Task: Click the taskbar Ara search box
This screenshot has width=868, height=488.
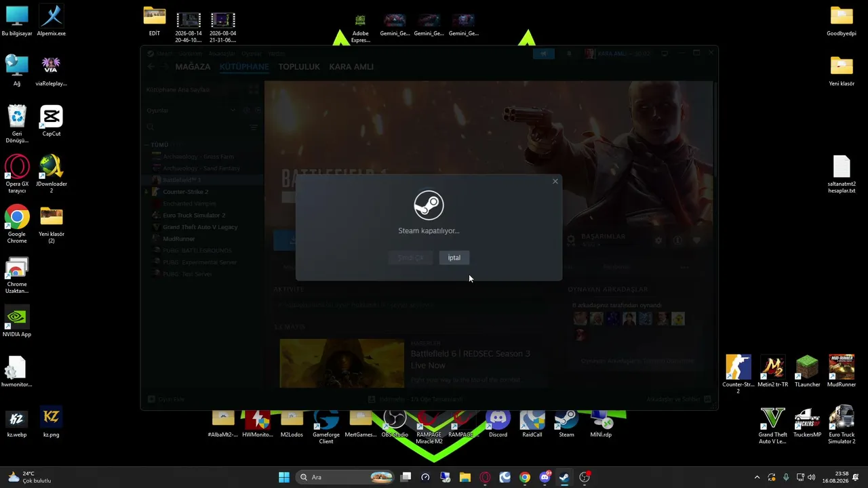Action: point(346,477)
